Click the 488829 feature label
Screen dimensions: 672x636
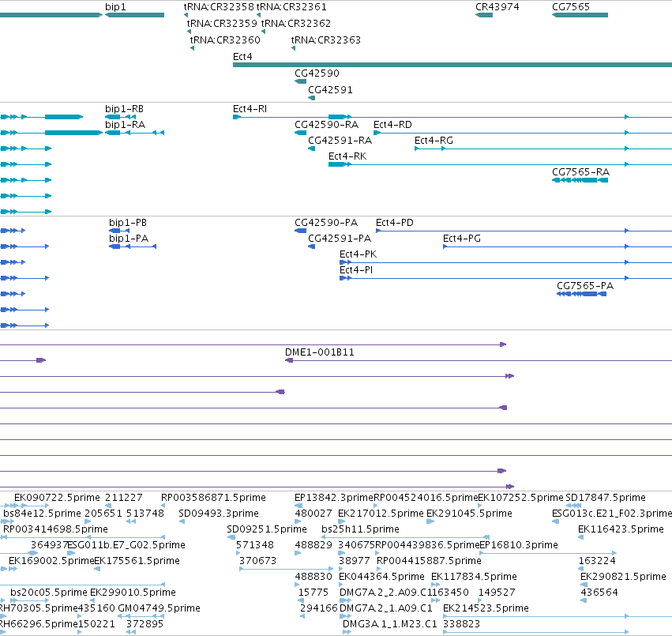[x=313, y=545]
